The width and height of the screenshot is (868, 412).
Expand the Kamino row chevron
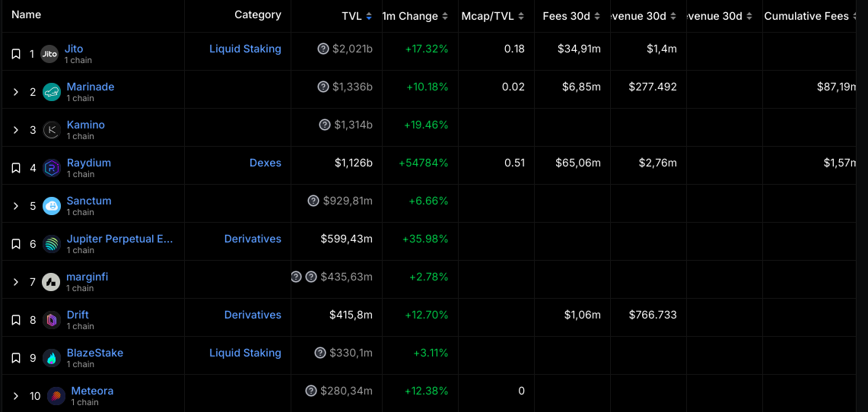[x=16, y=130]
